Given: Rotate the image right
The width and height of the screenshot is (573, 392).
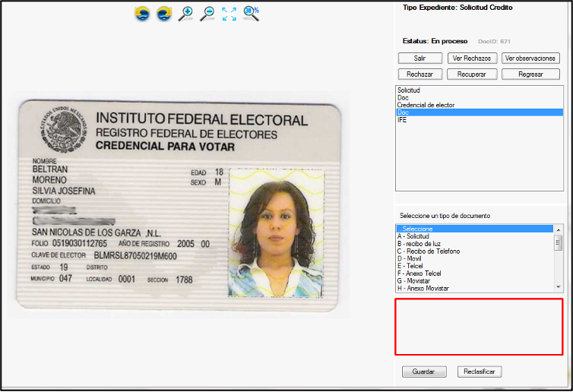Looking at the screenshot, I should click(164, 13).
